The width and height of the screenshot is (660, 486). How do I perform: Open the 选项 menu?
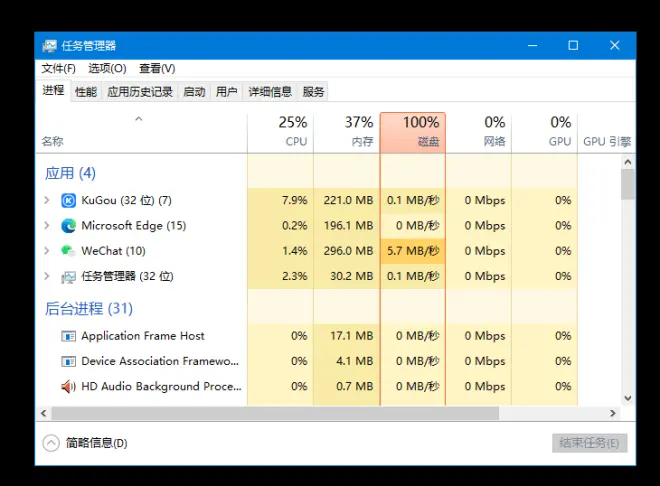(x=107, y=68)
